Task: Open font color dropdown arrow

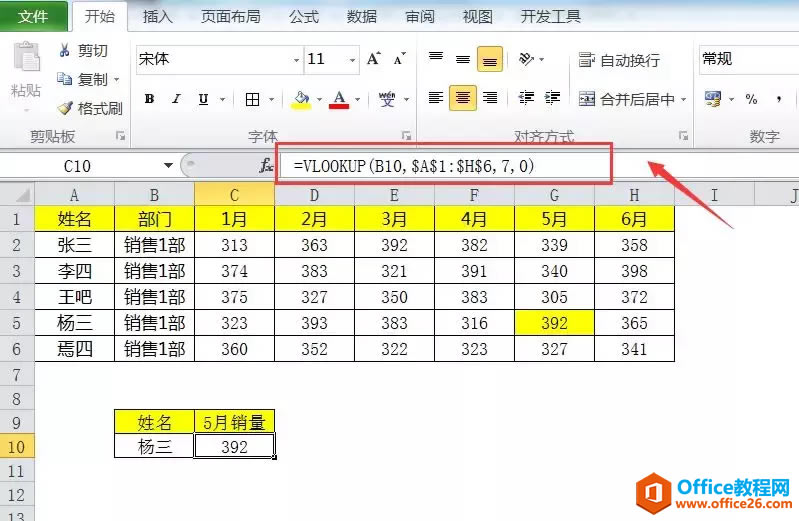Action: (358, 99)
